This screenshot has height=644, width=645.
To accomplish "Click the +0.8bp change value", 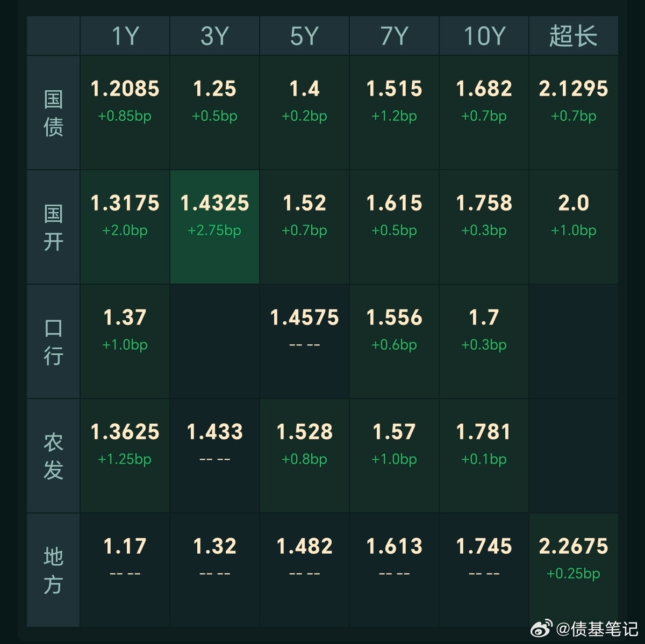I will point(304,459).
